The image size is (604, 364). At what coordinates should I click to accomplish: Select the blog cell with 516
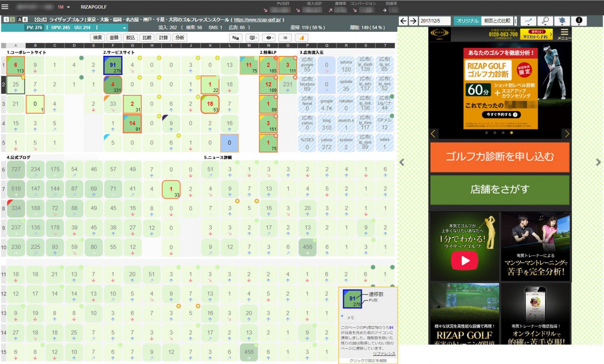16,189
